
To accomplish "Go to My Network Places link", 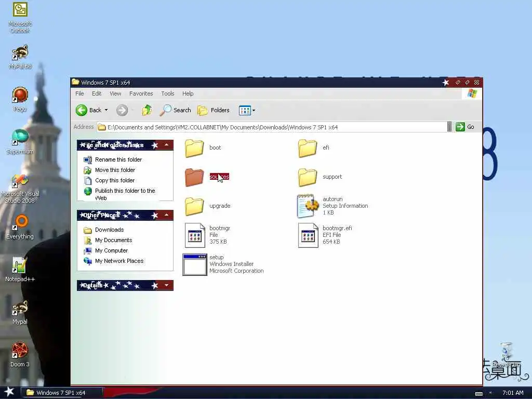I will [119, 261].
